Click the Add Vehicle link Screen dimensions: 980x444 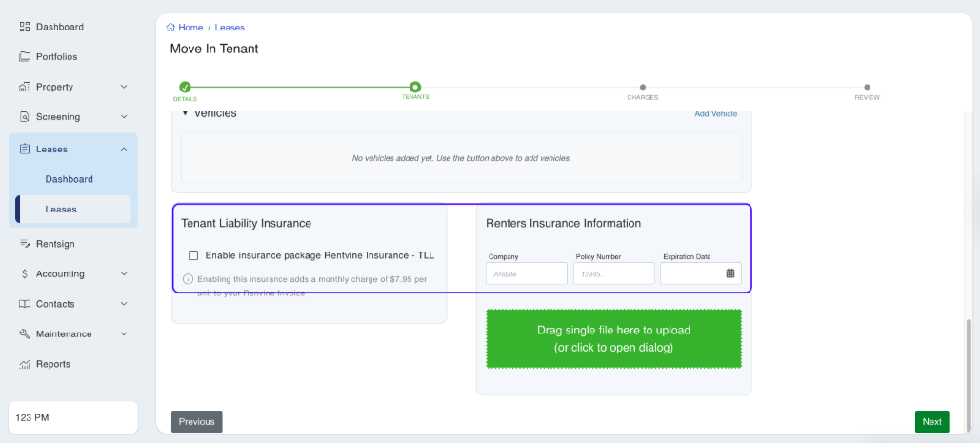click(715, 114)
